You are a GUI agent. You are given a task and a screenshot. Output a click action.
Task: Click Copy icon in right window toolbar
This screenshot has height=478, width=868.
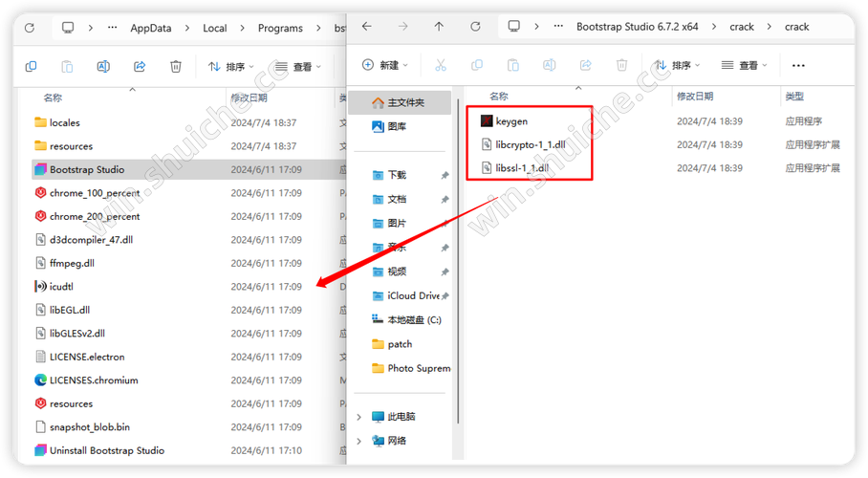click(x=477, y=65)
